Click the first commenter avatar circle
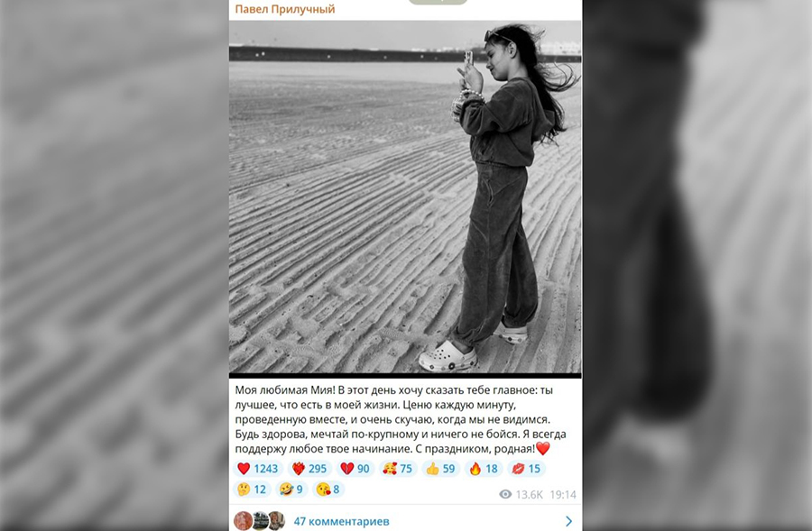The width and height of the screenshot is (812, 531). pyautogui.click(x=244, y=521)
